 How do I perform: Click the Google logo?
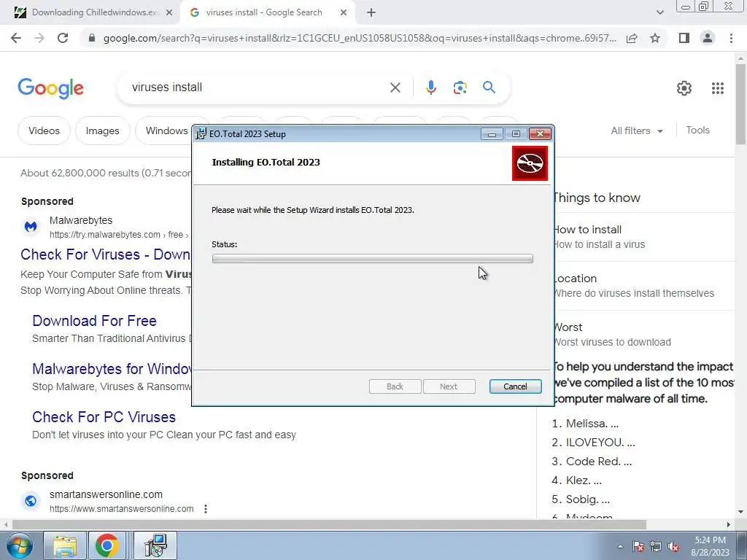pos(50,88)
